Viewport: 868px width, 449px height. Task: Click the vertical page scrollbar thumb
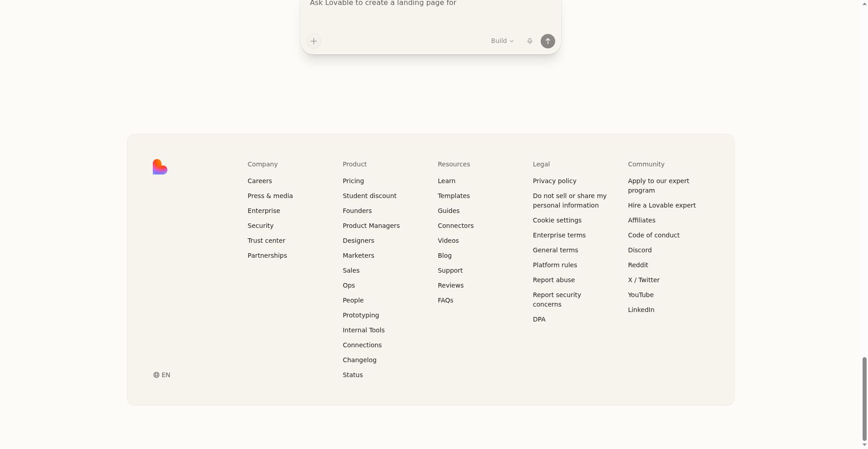[x=864, y=398]
